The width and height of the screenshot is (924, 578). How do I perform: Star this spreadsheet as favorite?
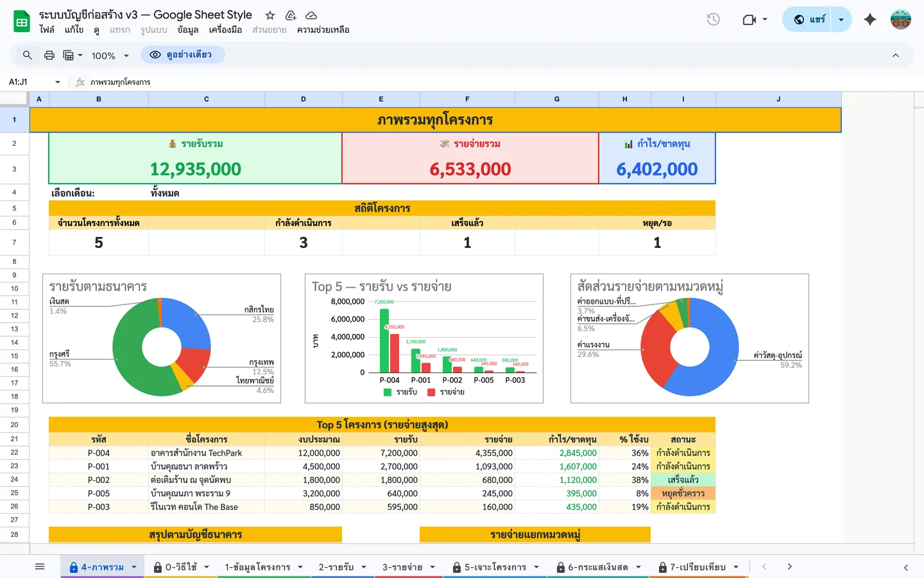[269, 15]
